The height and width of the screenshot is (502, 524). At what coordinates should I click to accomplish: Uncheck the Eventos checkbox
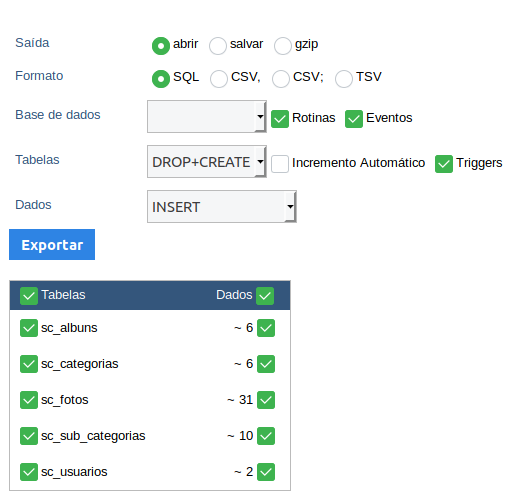click(354, 119)
